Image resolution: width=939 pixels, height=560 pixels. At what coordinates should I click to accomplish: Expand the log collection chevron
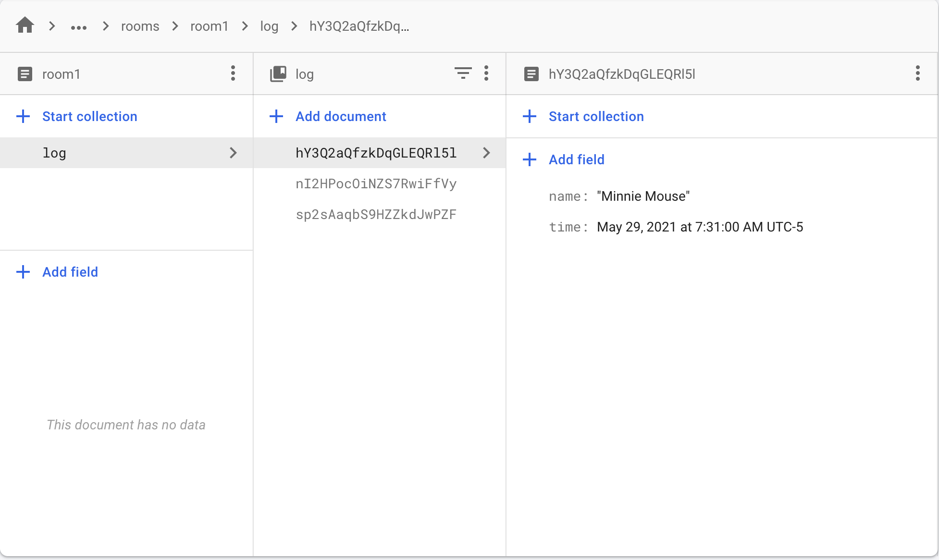pos(233,153)
